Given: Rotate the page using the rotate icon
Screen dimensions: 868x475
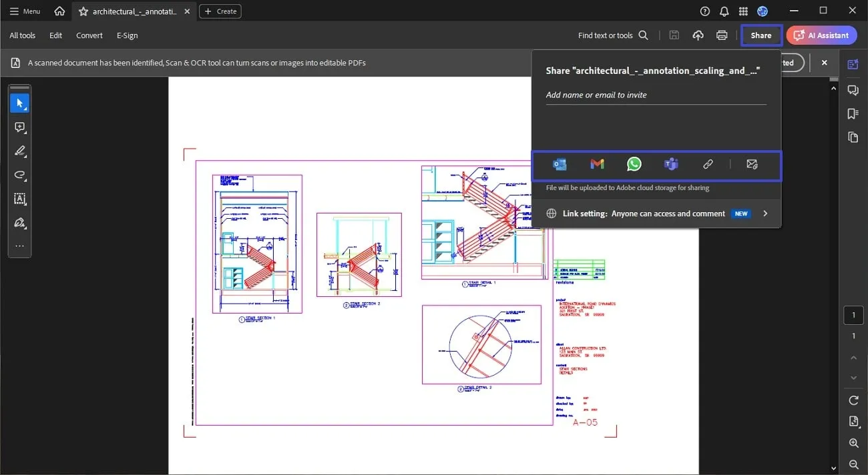Looking at the screenshot, I should (853, 400).
